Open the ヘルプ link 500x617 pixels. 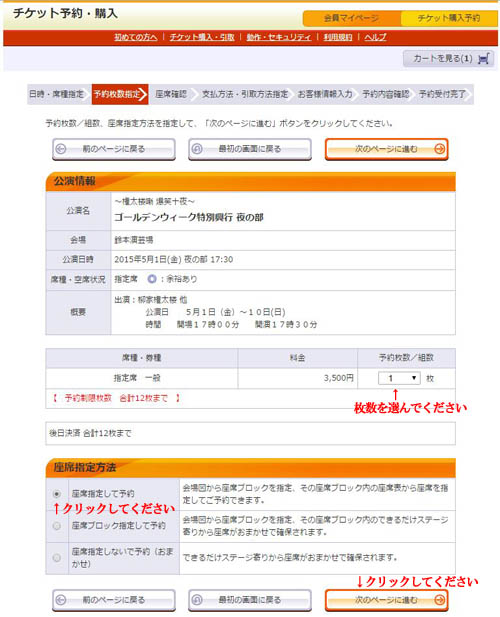coord(375,37)
